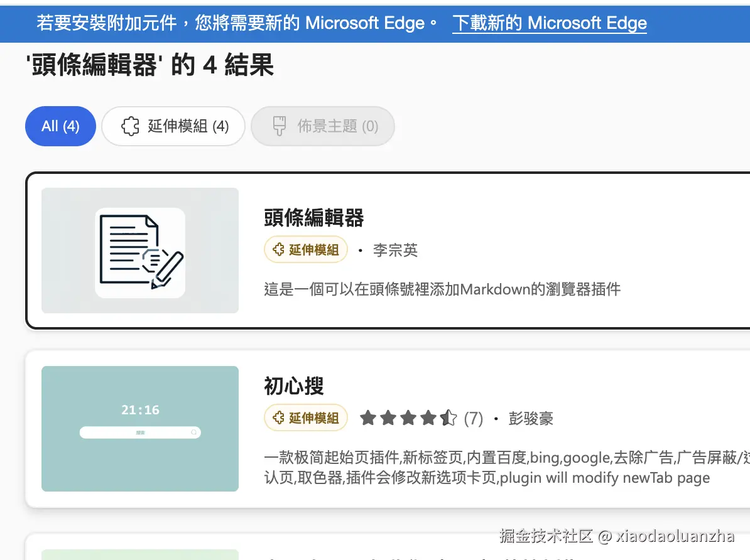This screenshot has width=750, height=560.
Task: Click the 延伸模組 badge under 頭條編輯器
Action: (306, 250)
